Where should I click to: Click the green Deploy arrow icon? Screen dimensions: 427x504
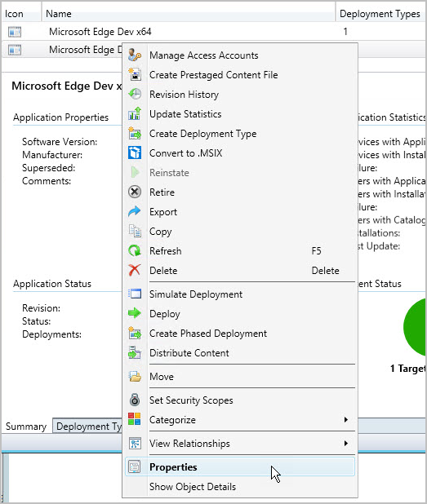pyautogui.click(x=135, y=313)
